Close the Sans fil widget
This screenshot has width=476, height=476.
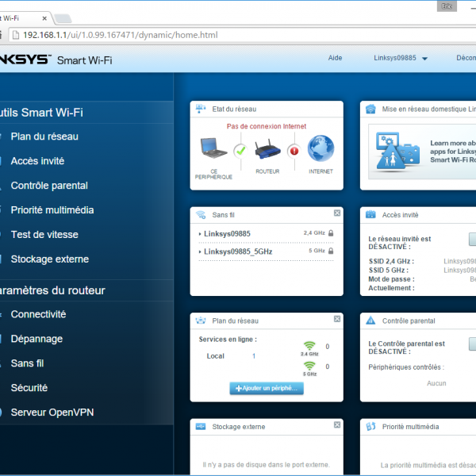coord(337,213)
